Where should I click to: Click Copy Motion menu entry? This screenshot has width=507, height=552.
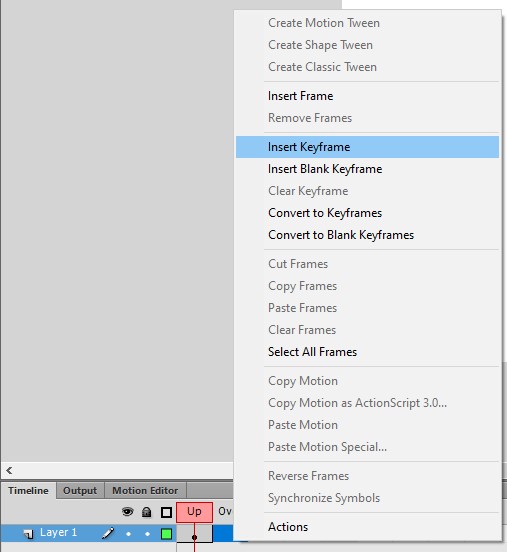click(367, 381)
